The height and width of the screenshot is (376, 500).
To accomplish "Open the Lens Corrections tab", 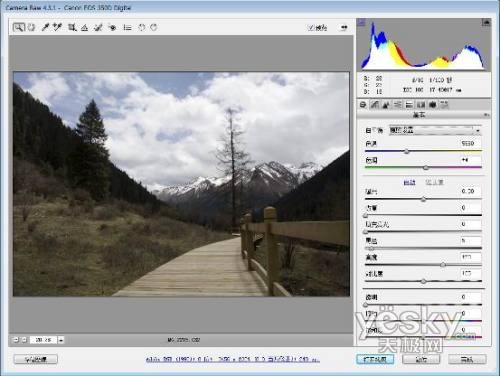I will [x=421, y=105].
